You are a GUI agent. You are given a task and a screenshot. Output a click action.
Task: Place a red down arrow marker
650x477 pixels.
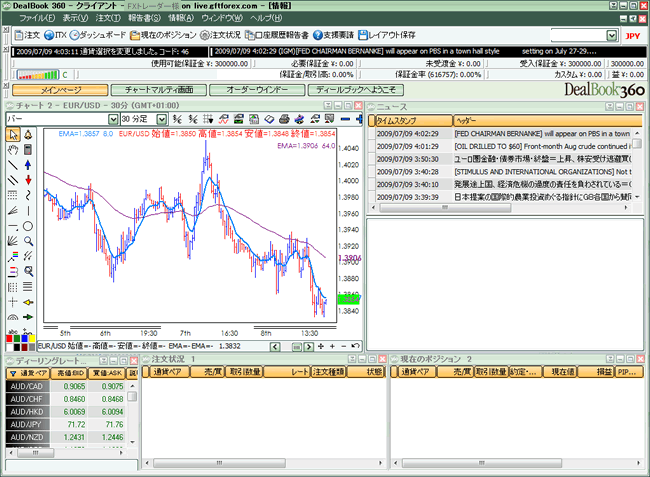(28, 180)
